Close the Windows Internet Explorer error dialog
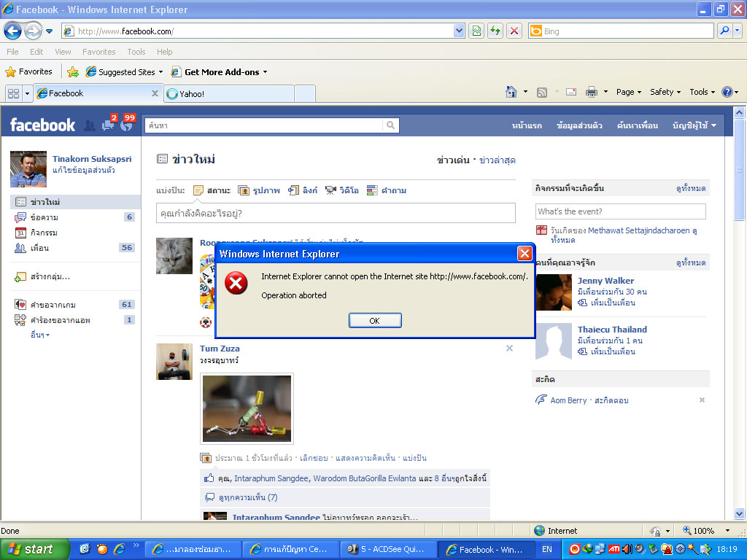The image size is (747, 560). [x=524, y=254]
